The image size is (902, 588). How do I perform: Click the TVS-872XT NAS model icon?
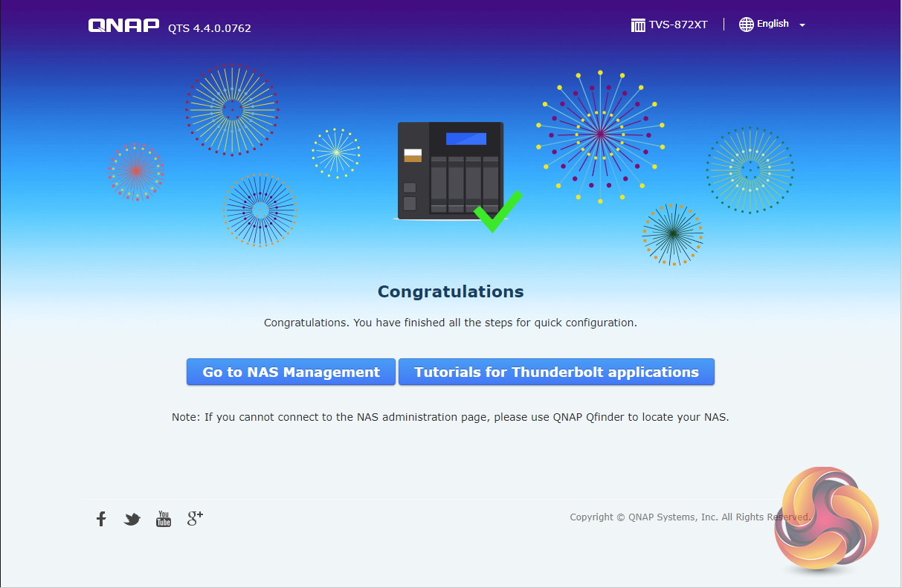pos(638,25)
